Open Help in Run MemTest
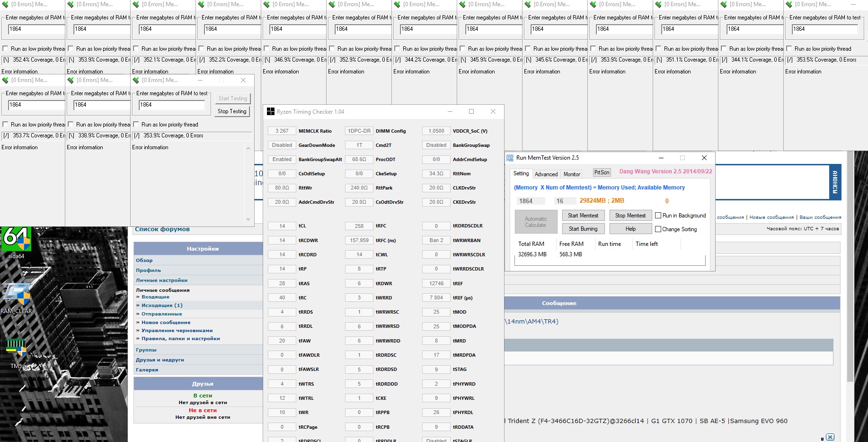 [630, 229]
